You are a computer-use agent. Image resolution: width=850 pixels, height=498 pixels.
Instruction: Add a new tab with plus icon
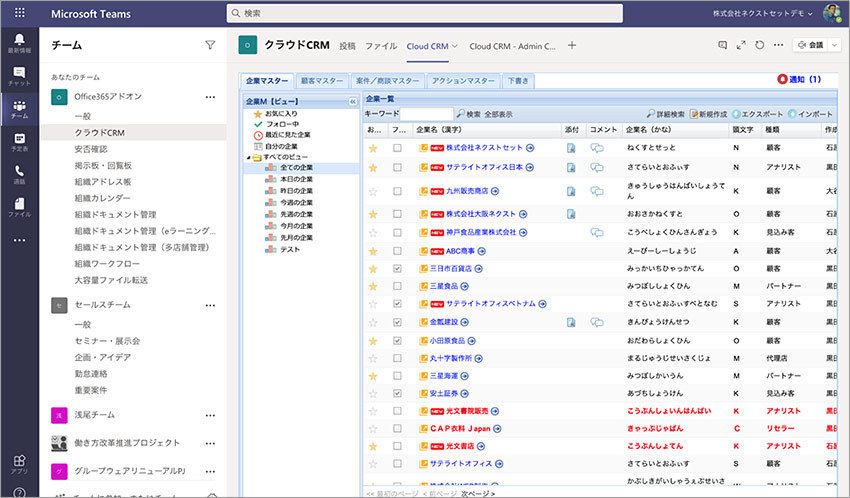572,46
